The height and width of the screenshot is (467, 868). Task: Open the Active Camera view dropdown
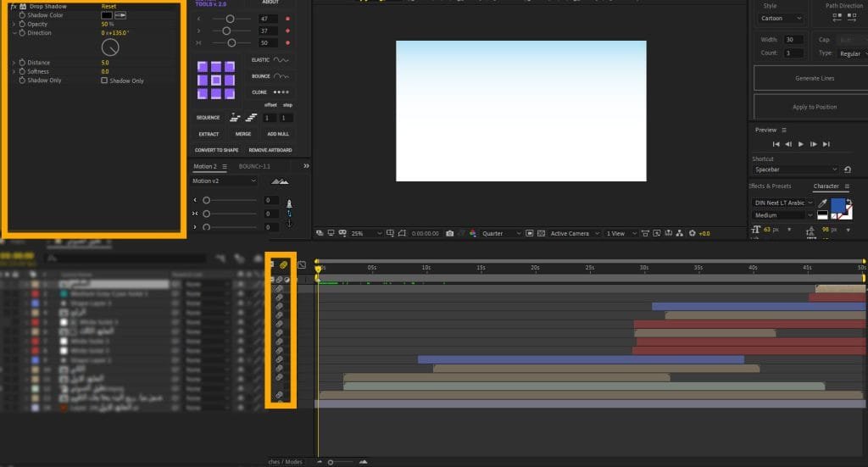point(575,234)
